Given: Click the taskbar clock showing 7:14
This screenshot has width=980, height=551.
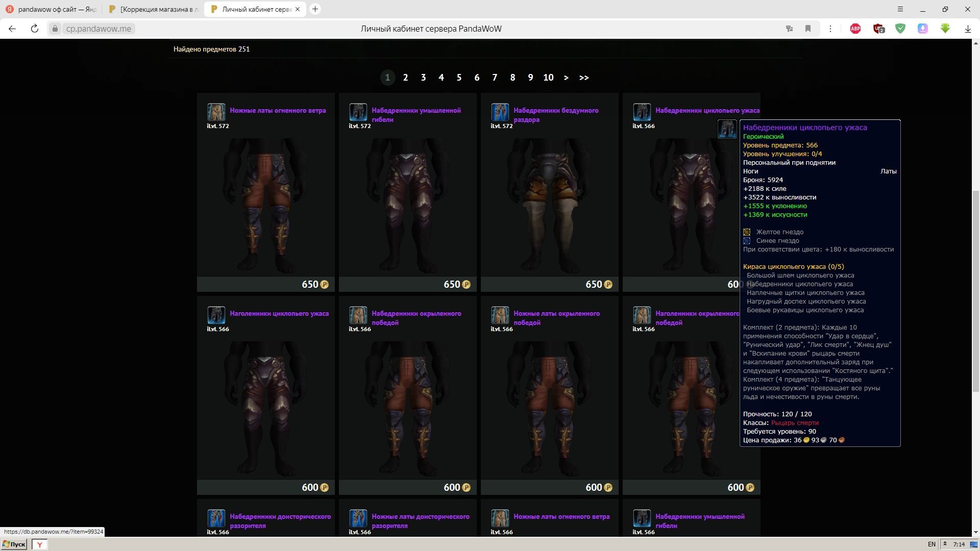Looking at the screenshot, I should pyautogui.click(x=959, y=544).
